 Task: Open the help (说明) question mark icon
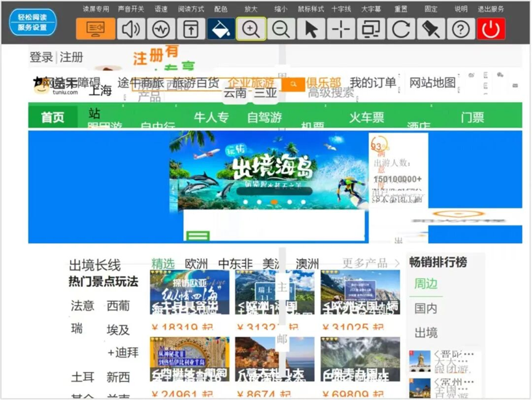(461, 29)
